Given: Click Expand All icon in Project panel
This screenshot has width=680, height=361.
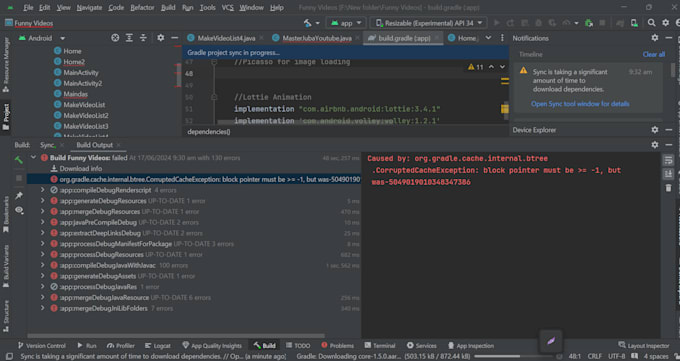Looking at the screenshot, I should coord(129,38).
